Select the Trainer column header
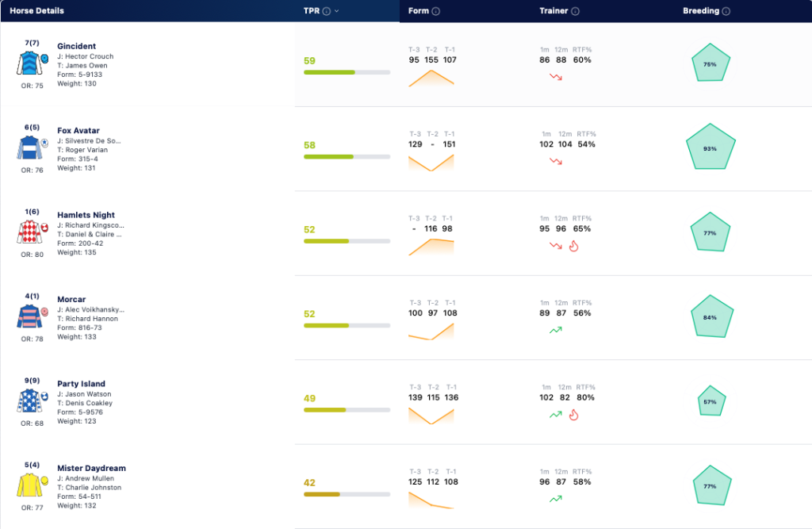 tap(553, 11)
